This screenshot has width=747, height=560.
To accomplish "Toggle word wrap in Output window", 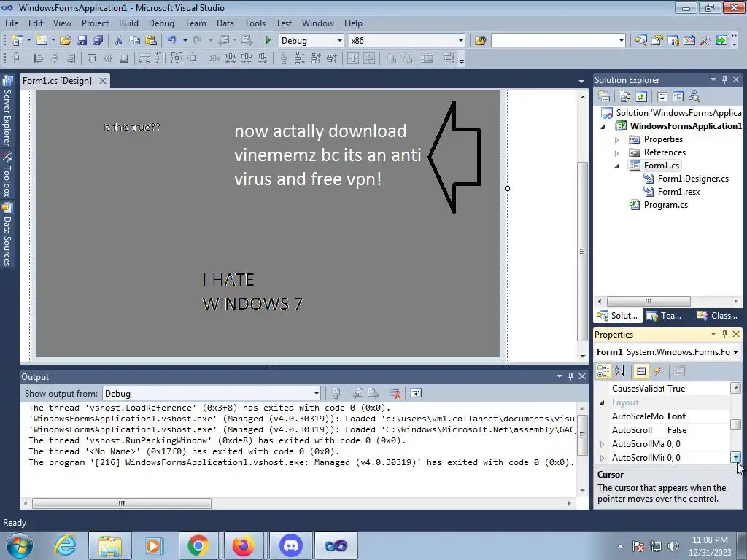I will click(x=415, y=393).
